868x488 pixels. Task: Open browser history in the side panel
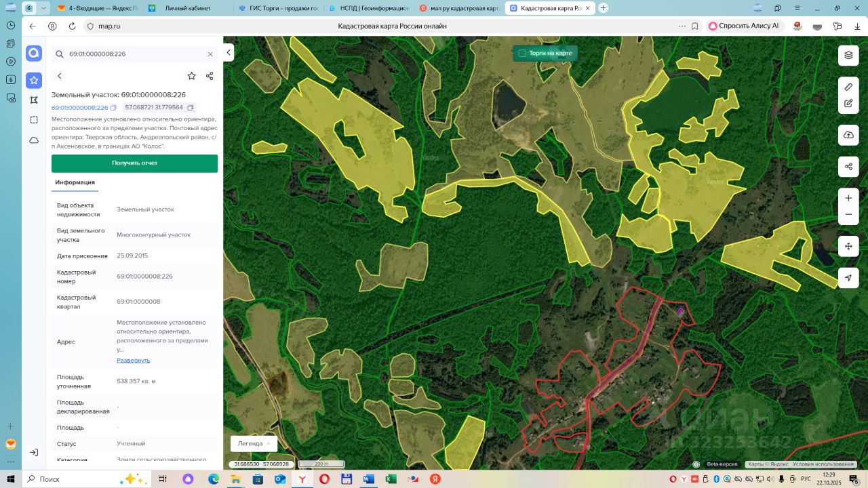(11, 25)
